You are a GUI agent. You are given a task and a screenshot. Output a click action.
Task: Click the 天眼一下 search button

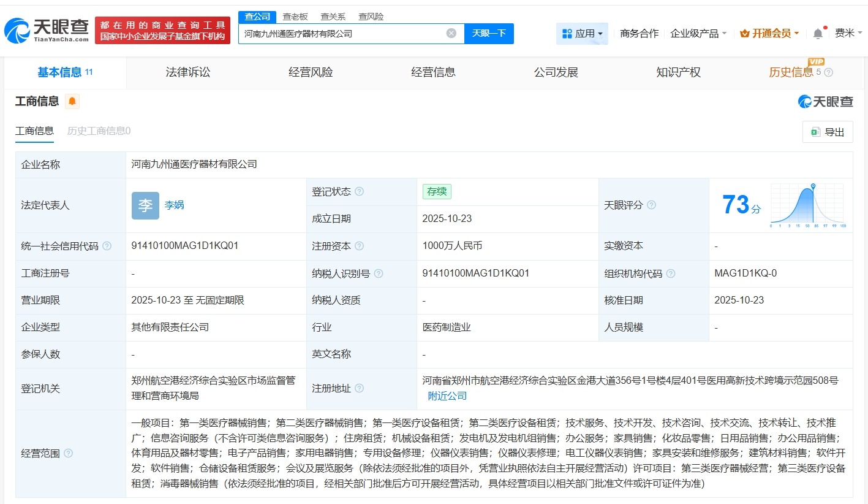(489, 33)
